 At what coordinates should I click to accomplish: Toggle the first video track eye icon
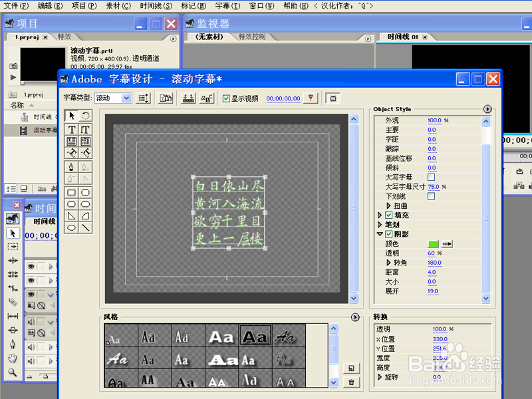31,267
